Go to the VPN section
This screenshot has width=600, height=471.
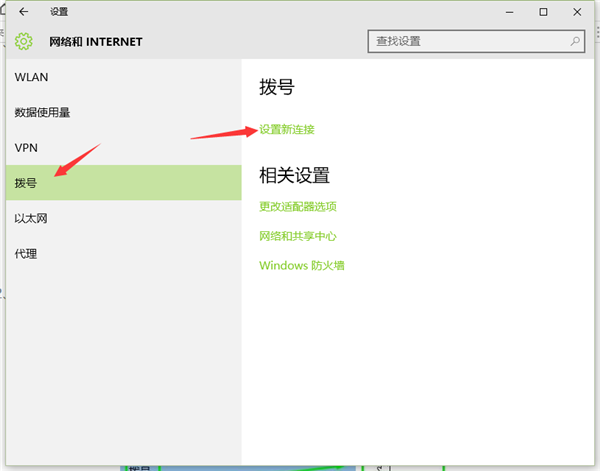click(26, 147)
